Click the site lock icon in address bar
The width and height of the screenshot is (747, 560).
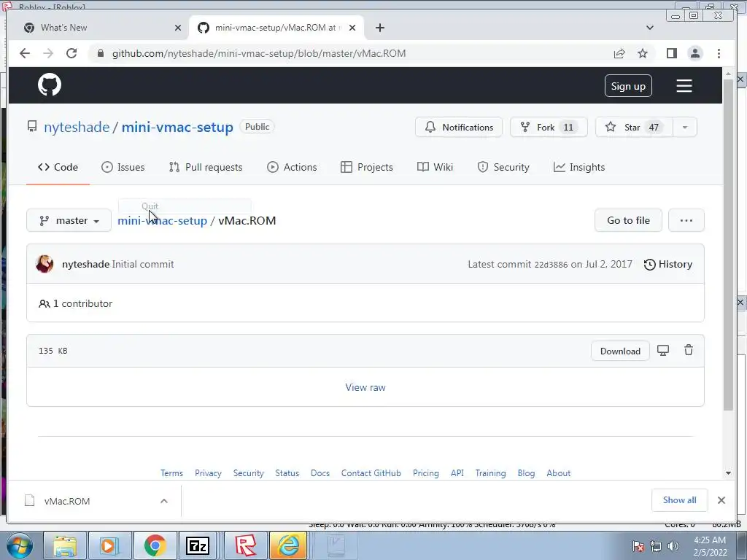101,53
